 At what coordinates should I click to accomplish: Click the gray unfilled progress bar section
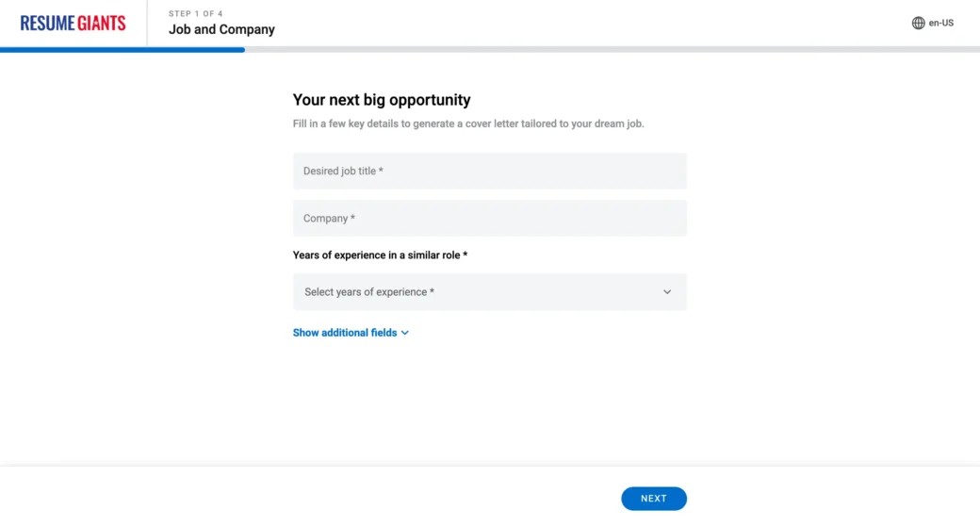point(612,49)
